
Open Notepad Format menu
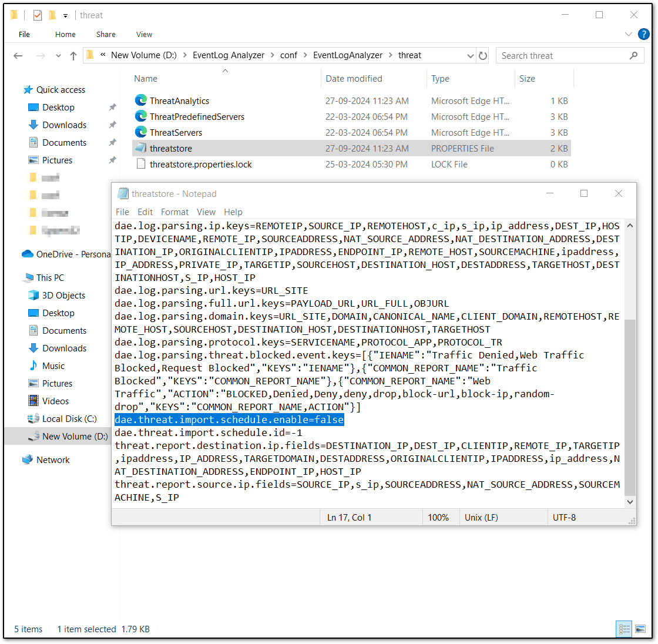[x=174, y=212]
